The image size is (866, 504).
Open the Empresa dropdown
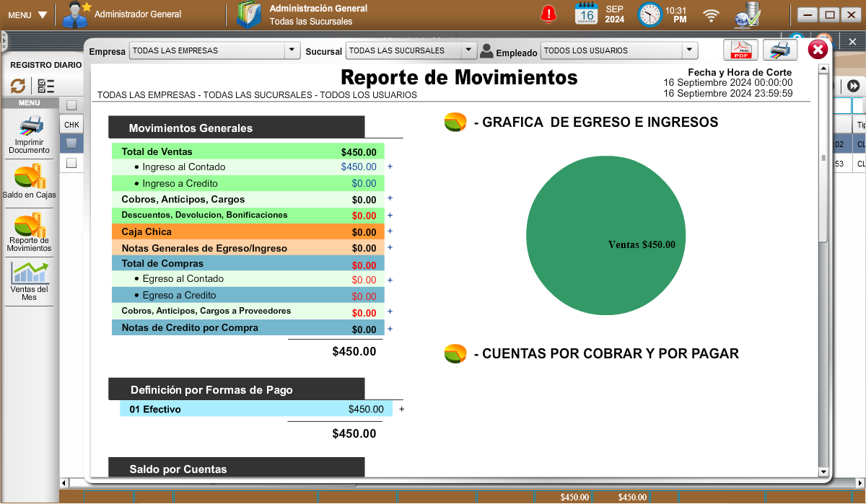click(292, 50)
